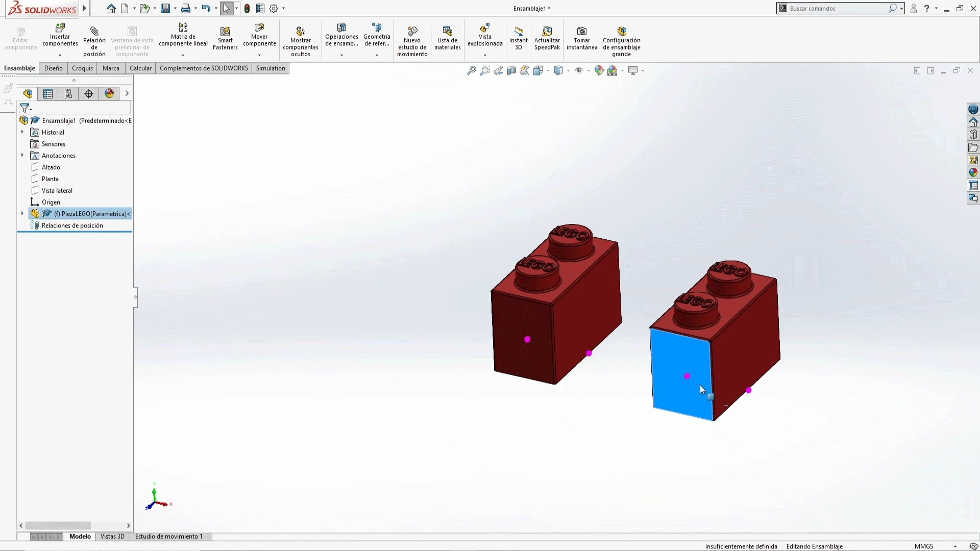
Task: Open PropertyManager tab icon
Action: click(x=48, y=93)
